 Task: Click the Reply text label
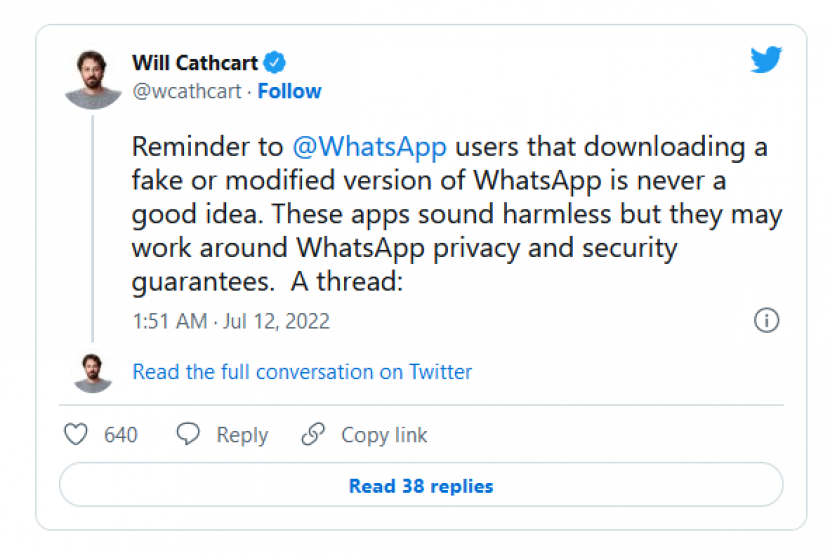pyautogui.click(x=242, y=435)
